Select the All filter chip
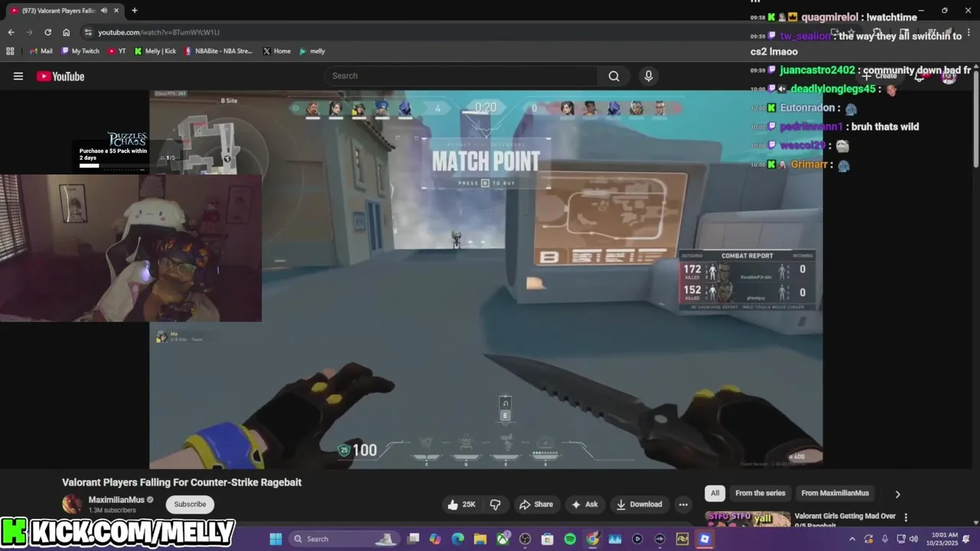The image size is (980, 551). 715,493
